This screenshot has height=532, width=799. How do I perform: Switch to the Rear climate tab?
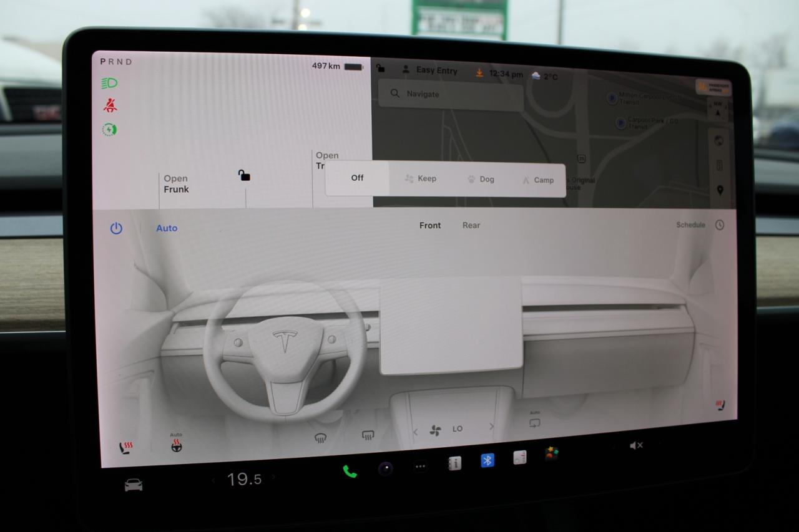471,225
